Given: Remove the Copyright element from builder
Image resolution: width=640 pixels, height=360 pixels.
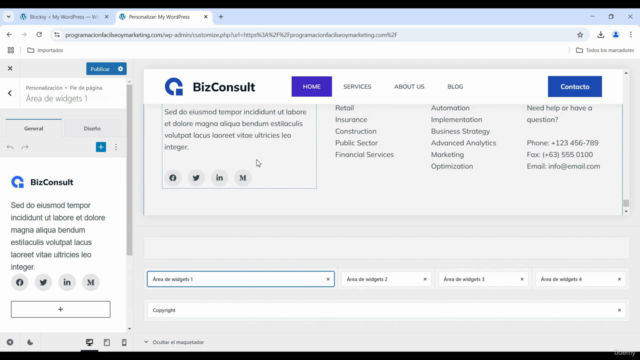Looking at the screenshot, I should point(619,310).
